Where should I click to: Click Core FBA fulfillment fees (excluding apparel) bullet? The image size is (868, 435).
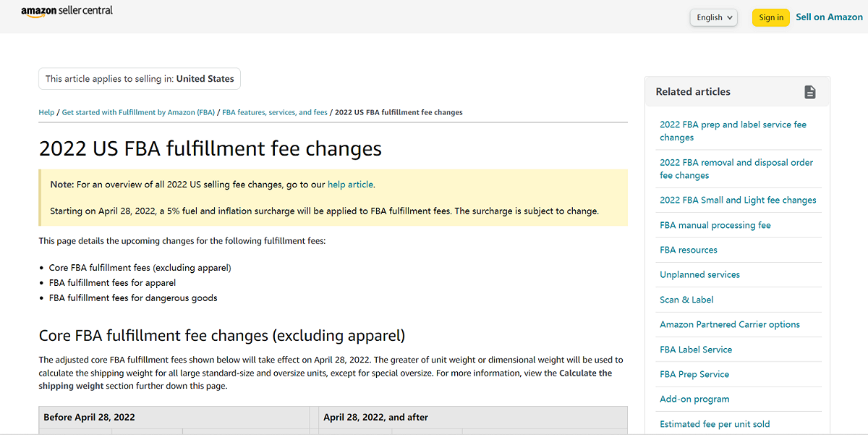tap(140, 268)
